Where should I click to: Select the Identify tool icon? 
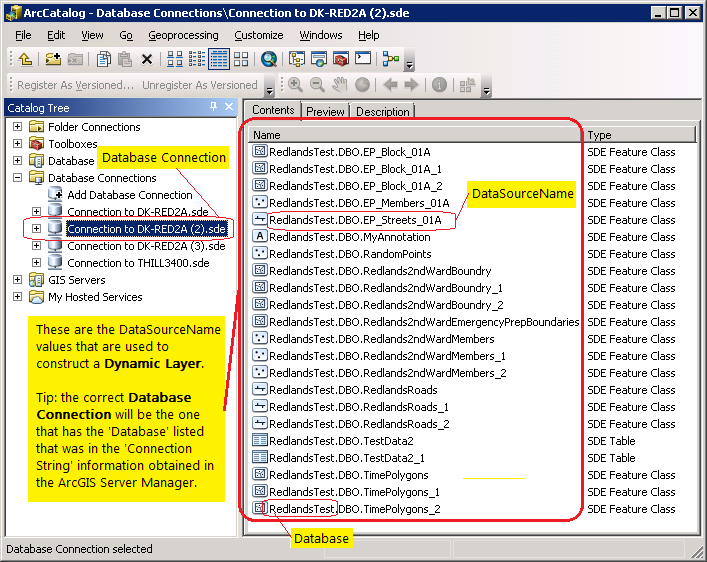(439, 85)
